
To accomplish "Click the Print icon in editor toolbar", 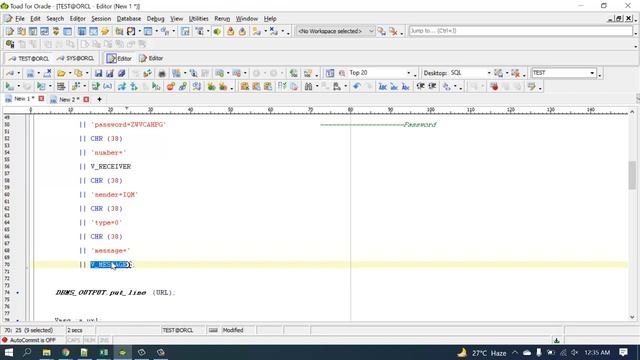I will (162, 73).
